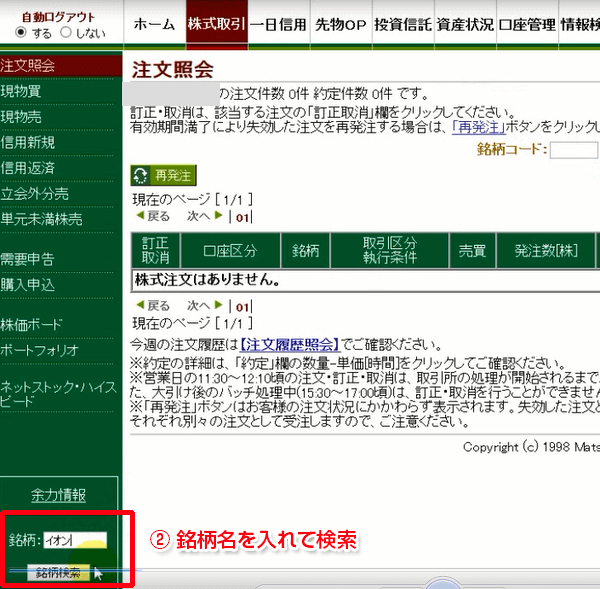The image size is (600, 589).
Task: Open ネットストック・ハイスピード in the sidebar
Action: (x=58, y=394)
